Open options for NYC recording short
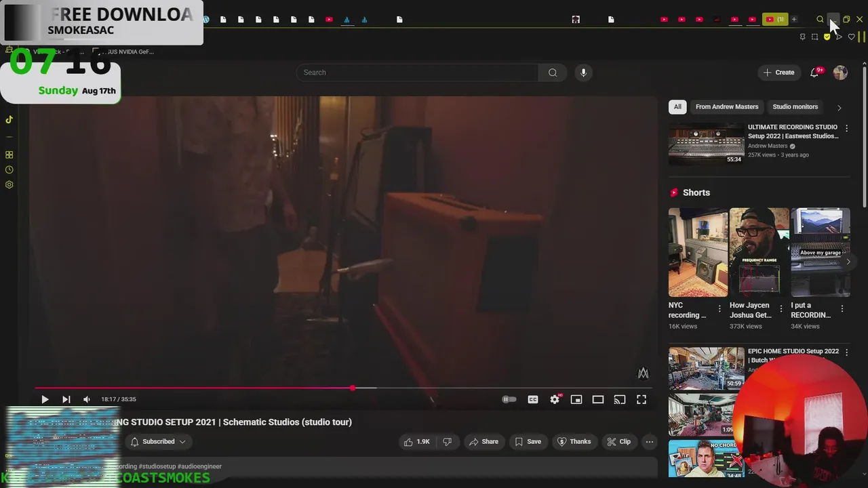Viewport: 868px width, 488px height. pyautogui.click(x=719, y=308)
